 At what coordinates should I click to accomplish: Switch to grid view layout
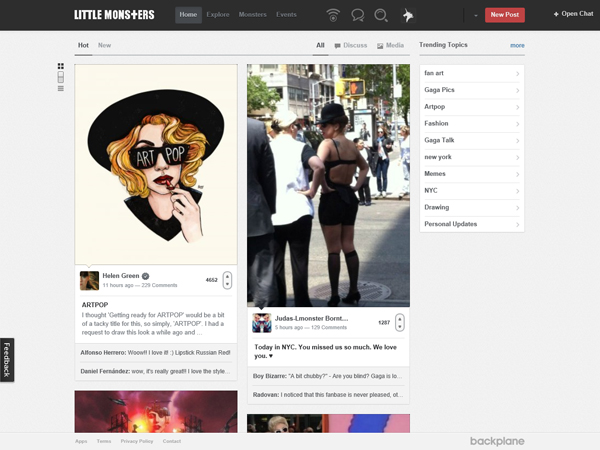coord(61,66)
